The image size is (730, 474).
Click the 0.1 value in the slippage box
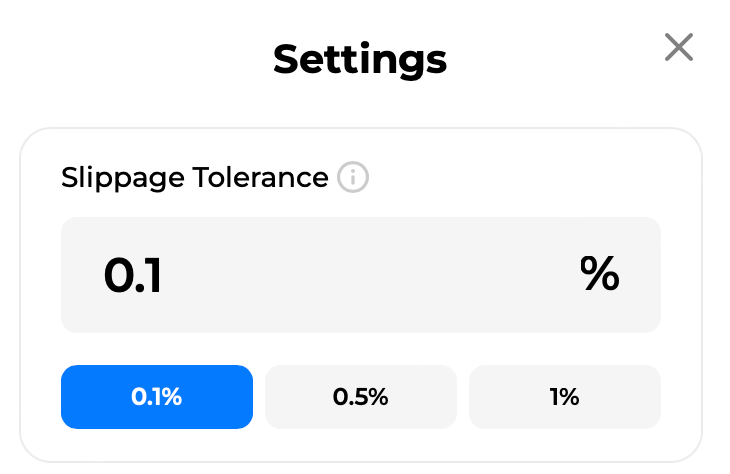133,275
